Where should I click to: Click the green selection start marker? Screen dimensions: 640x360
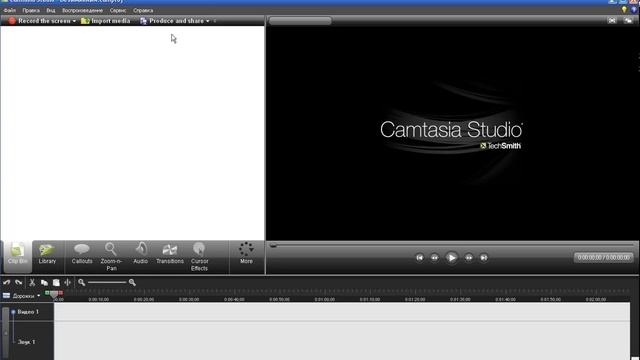coord(47,293)
